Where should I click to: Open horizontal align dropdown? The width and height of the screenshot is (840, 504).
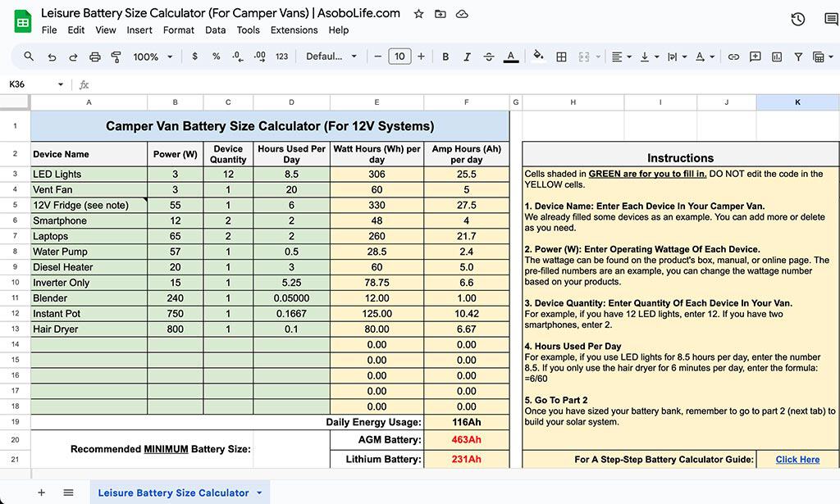pyautogui.click(x=622, y=57)
